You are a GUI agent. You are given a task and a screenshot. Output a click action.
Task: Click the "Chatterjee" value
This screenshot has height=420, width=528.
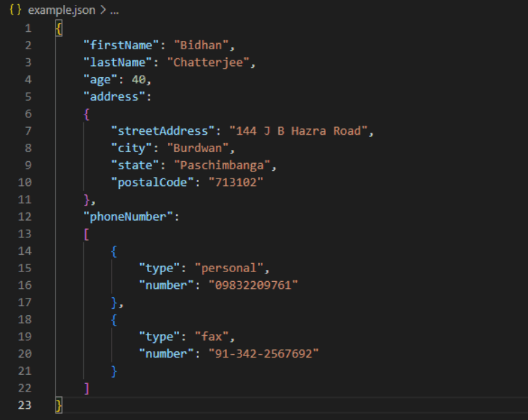(208, 62)
